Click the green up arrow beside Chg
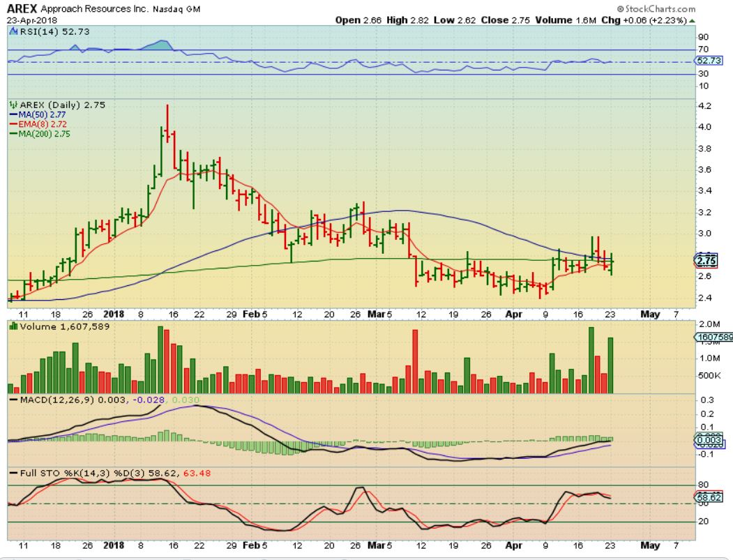Viewport: 733px width, 560px height. pyautogui.click(x=692, y=21)
